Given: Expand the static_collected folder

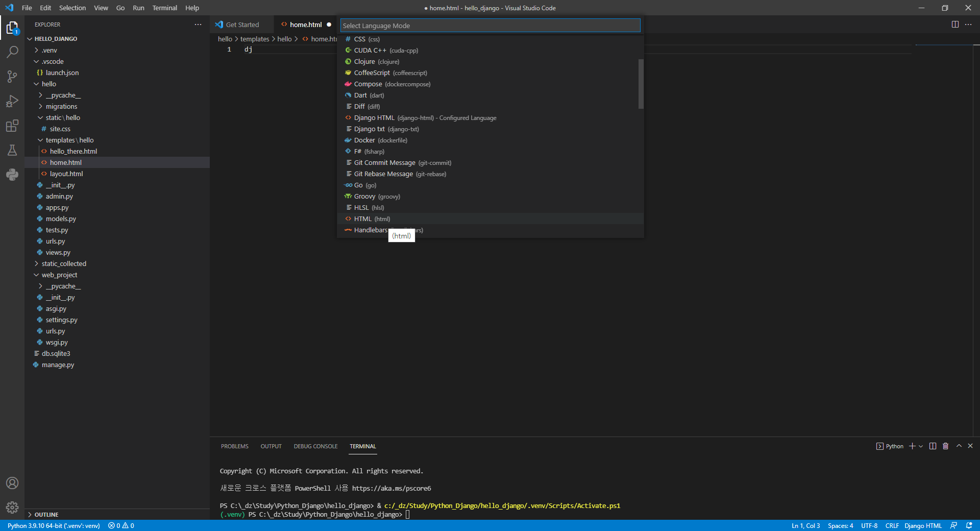Looking at the screenshot, I should (x=117, y=264).
